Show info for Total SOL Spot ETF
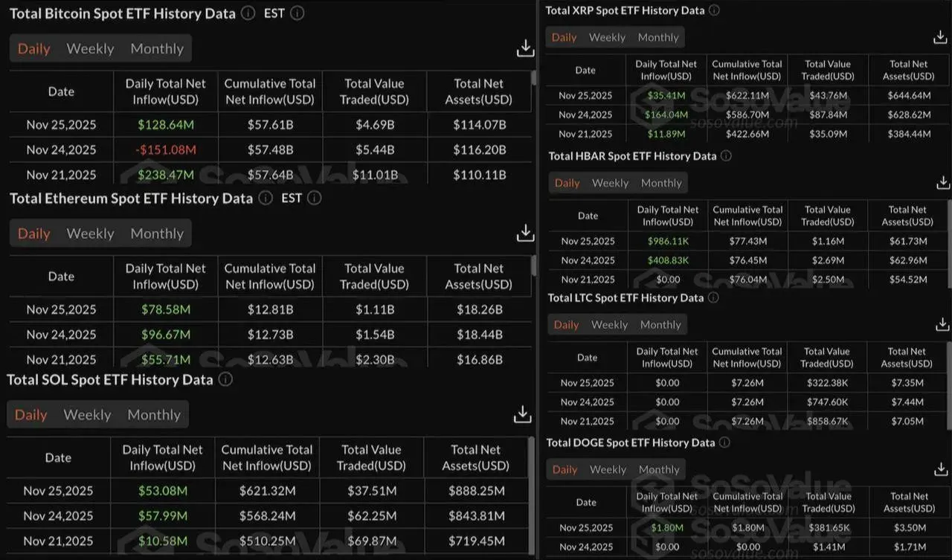The width and height of the screenshot is (952, 560). pos(225,379)
